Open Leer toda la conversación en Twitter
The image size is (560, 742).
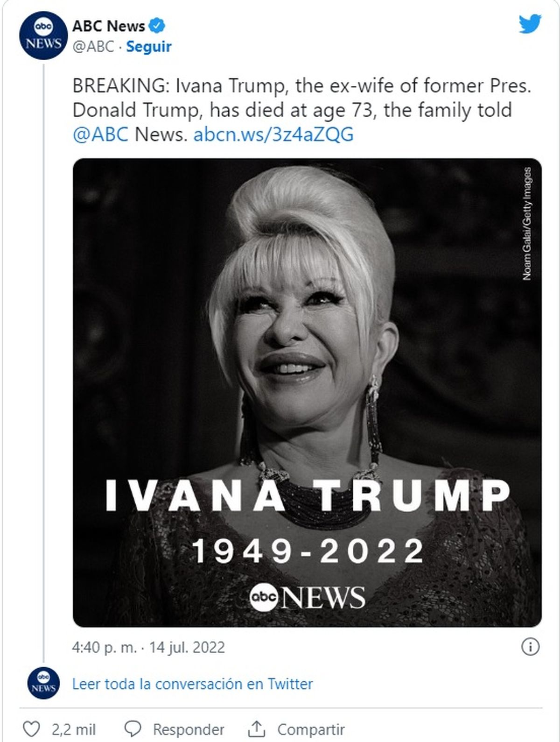click(192, 684)
